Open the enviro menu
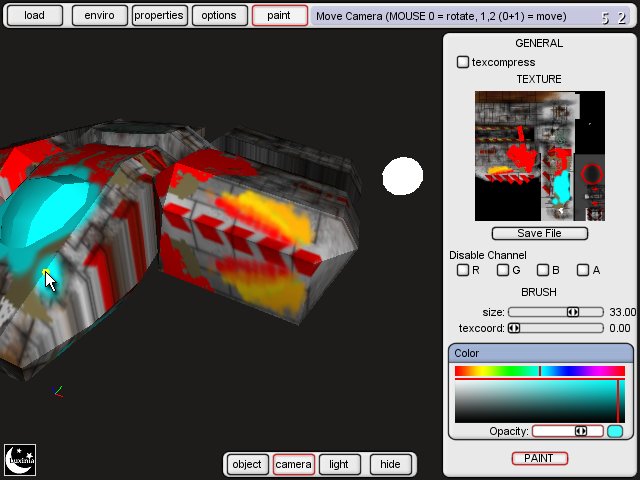Viewport: 640px width, 480px height. pyautogui.click(x=99, y=15)
